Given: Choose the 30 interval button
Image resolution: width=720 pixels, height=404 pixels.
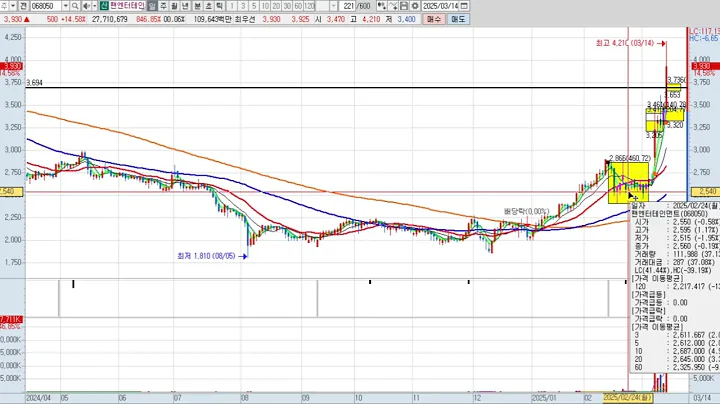Looking at the screenshot, I should point(287,6).
